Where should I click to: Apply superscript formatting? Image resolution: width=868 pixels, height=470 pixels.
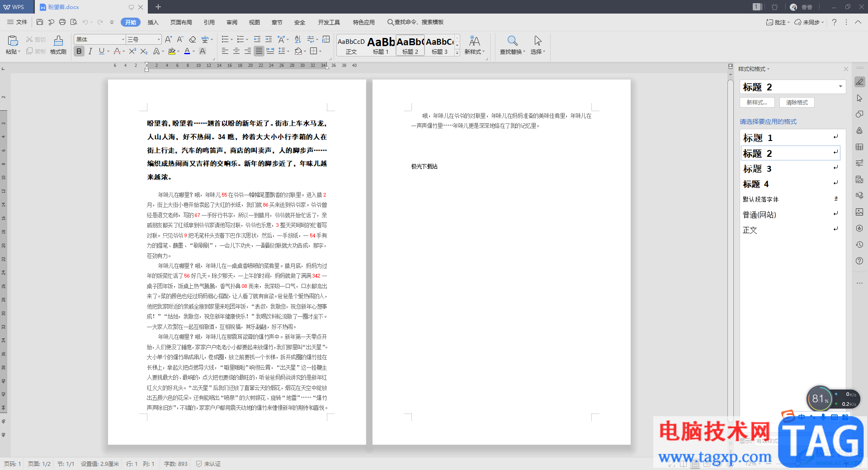click(x=132, y=52)
